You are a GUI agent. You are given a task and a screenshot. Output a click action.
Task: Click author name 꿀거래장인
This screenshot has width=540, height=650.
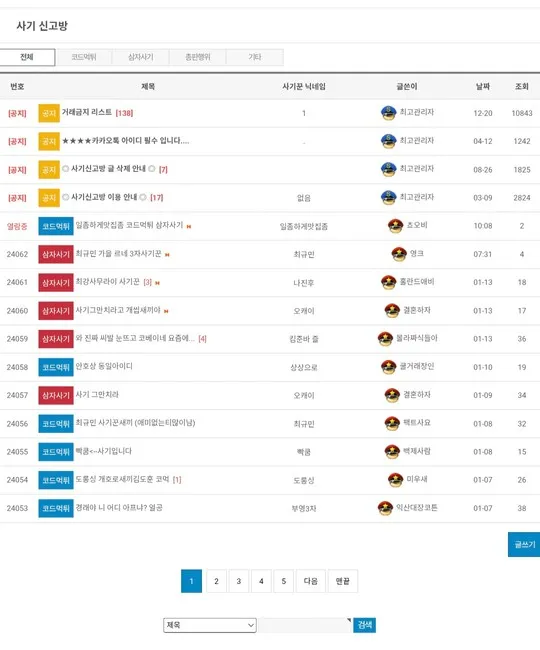click(x=417, y=366)
